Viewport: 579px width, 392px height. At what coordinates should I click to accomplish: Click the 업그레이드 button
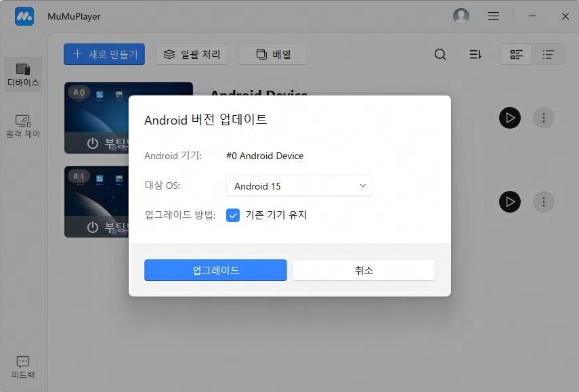tap(215, 270)
